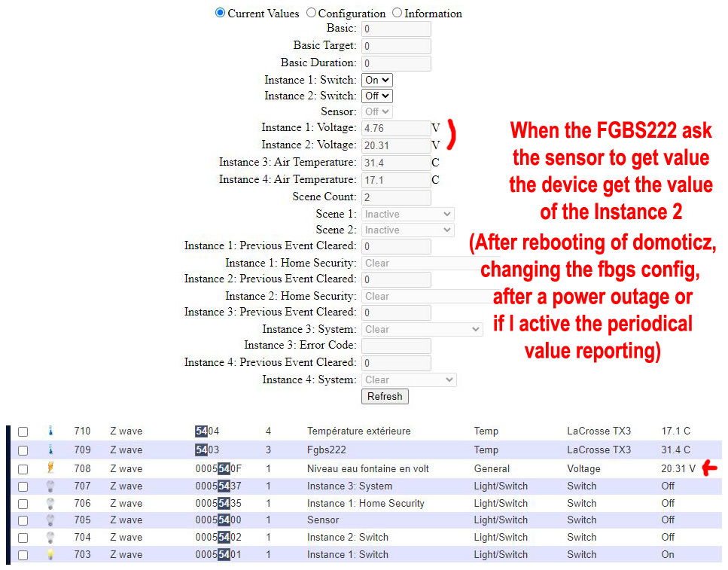Click Instance 2: Previous Event Cleared field

click(396, 279)
